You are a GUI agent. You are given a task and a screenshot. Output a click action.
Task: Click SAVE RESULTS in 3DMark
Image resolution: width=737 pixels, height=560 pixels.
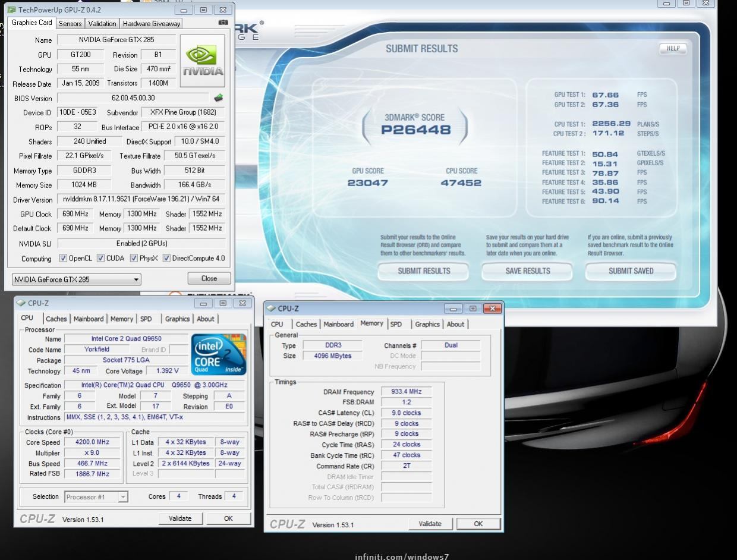click(x=527, y=271)
